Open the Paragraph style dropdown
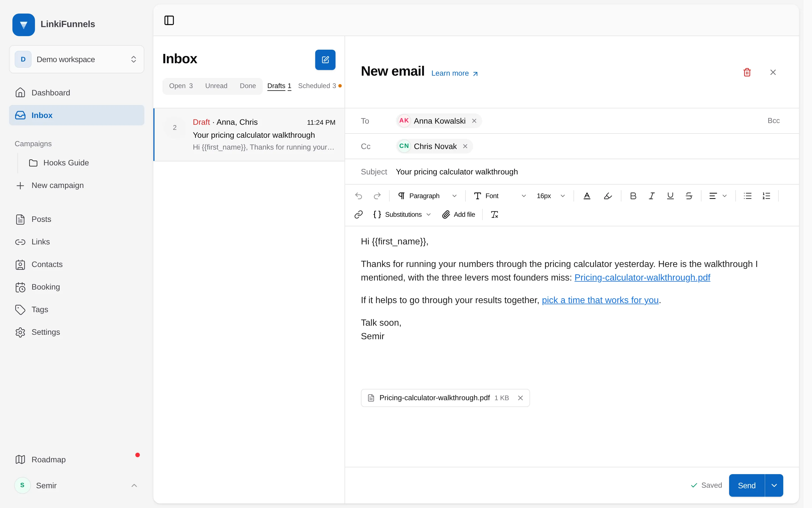 point(427,196)
